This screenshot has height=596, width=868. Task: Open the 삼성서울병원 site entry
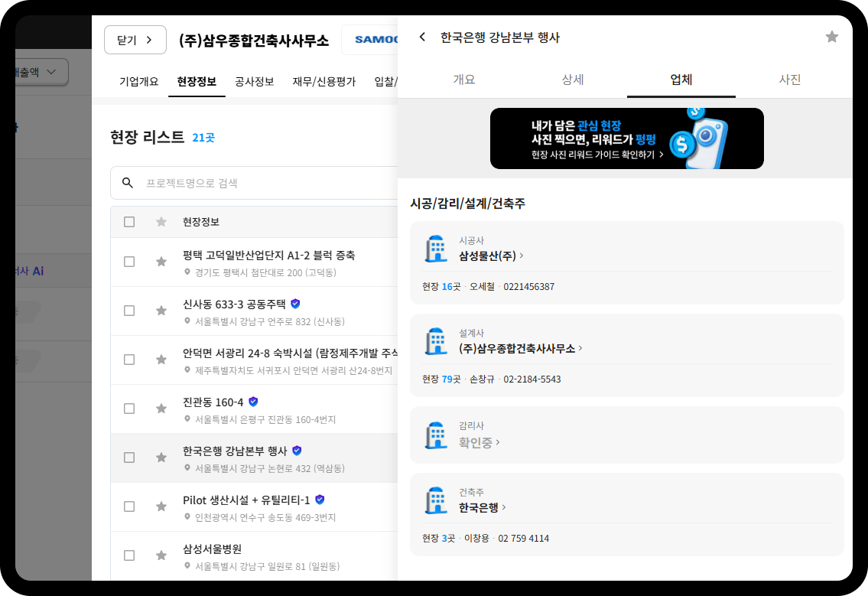[x=212, y=549]
